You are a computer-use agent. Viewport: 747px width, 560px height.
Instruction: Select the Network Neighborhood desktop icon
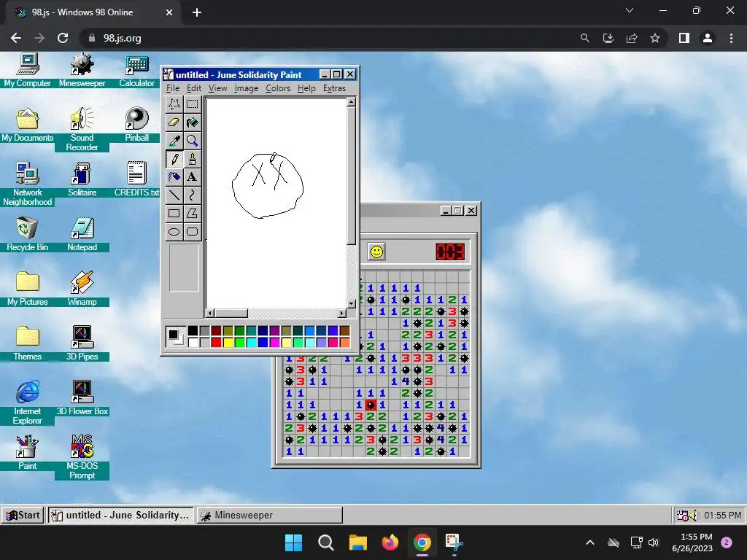click(27, 184)
